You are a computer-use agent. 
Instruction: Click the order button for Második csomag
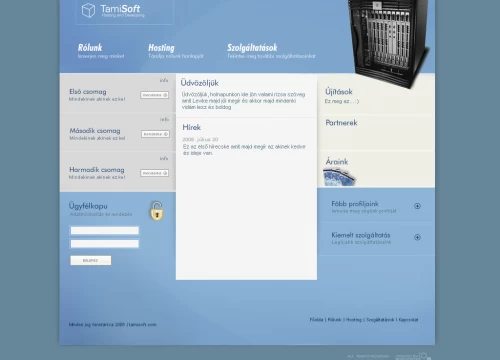pyautogui.click(x=155, y=134)
